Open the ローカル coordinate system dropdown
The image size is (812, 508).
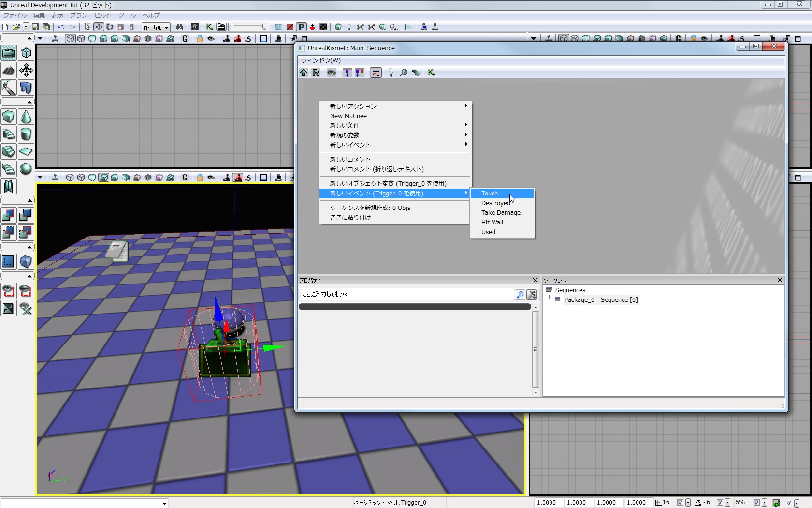(x=156, y=28)
